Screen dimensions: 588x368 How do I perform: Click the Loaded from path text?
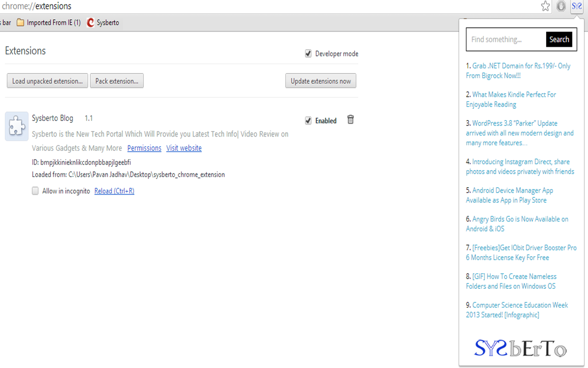tap(128, 174)
